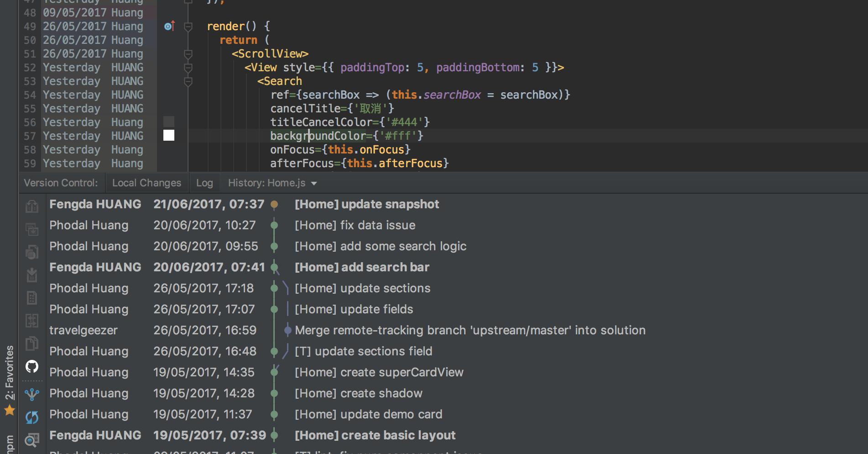Click the magnifier details icon in sidebar
This screenshot has height=454, width=868.
click(x=32, y=440)
